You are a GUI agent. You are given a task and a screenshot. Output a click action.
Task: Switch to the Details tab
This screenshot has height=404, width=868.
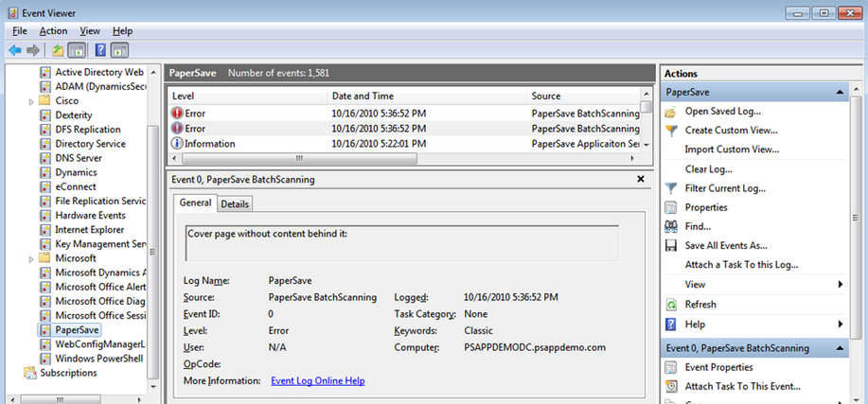(x=235, y=203)
